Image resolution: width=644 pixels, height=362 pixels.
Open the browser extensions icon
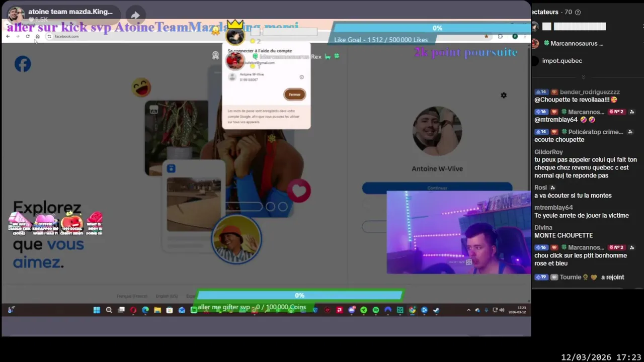(500, 36)
